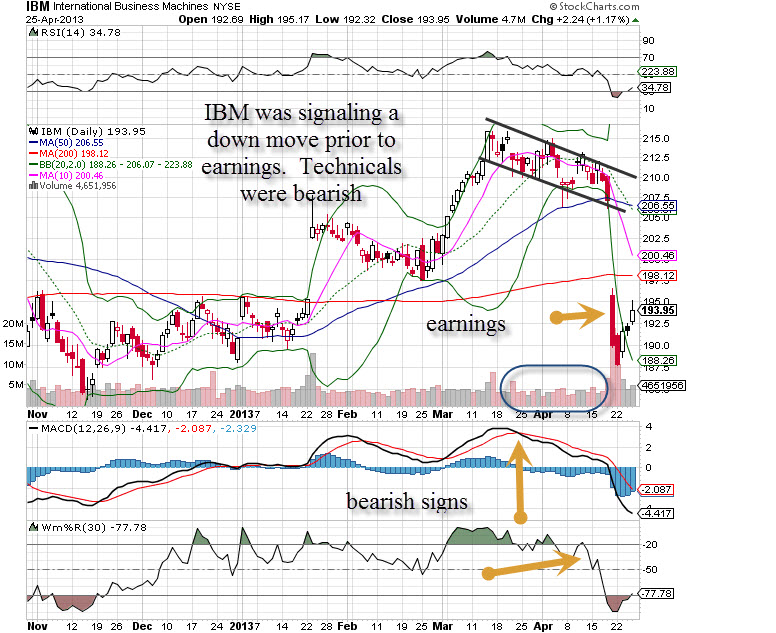Click the Mar label on the date axis

(x=443, y=414)
